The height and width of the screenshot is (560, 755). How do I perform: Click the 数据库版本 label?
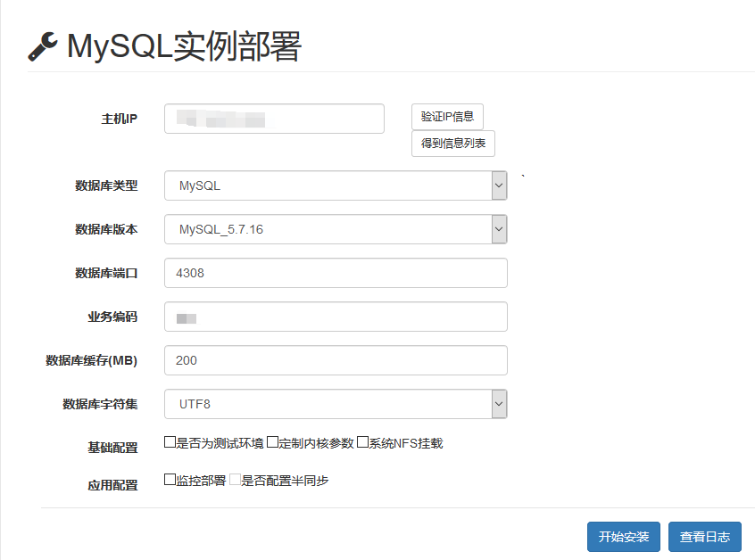[106, 229]
